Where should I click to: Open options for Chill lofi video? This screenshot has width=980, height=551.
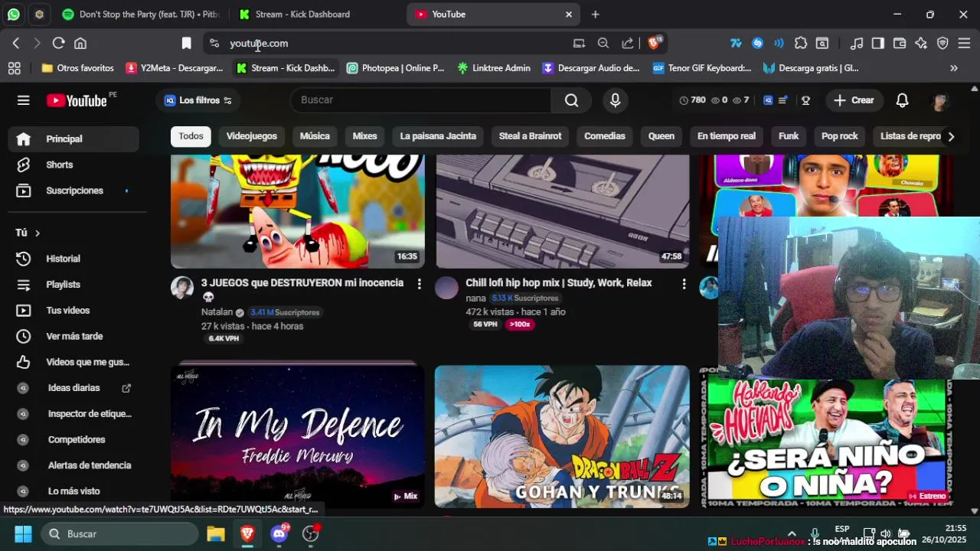pos(684,284)
